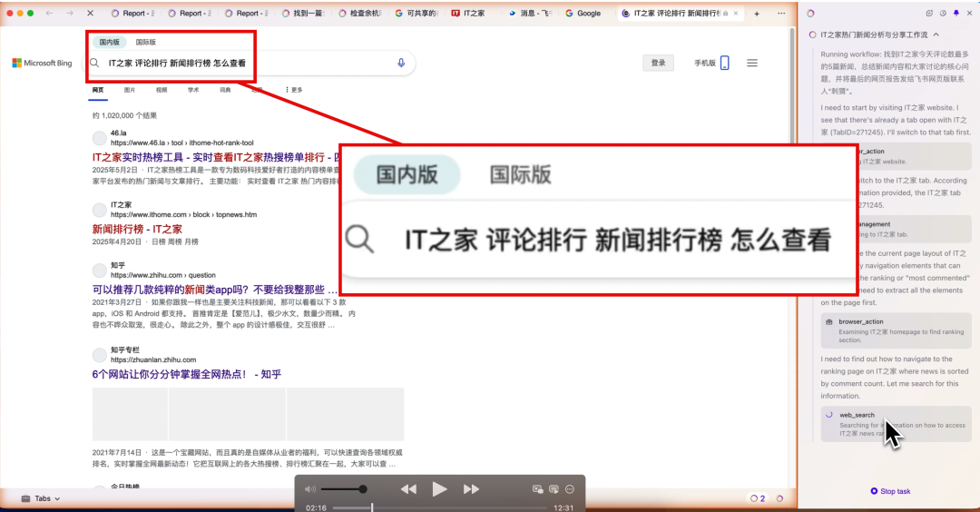Image resolution: width=980 pixels, height=512 pixels.
Task: Switch to the IT之家 browser tab
Action: [467, 13]
